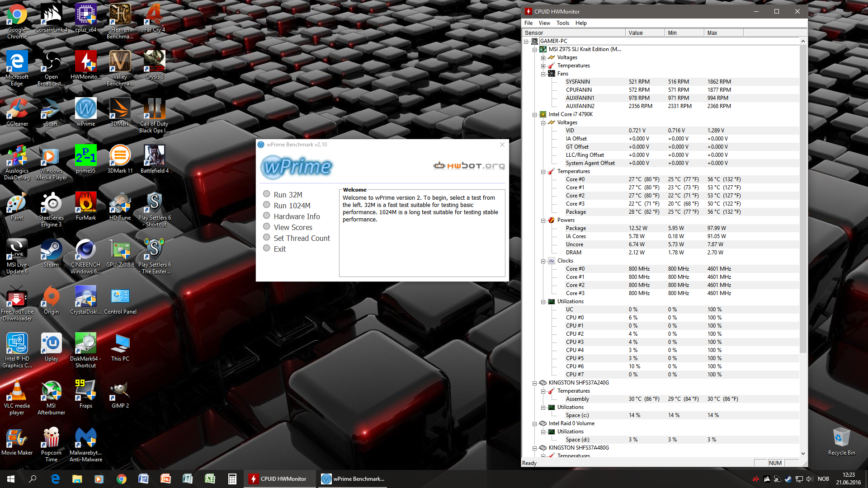Select the View Scores radio option

tap(267, 227)
